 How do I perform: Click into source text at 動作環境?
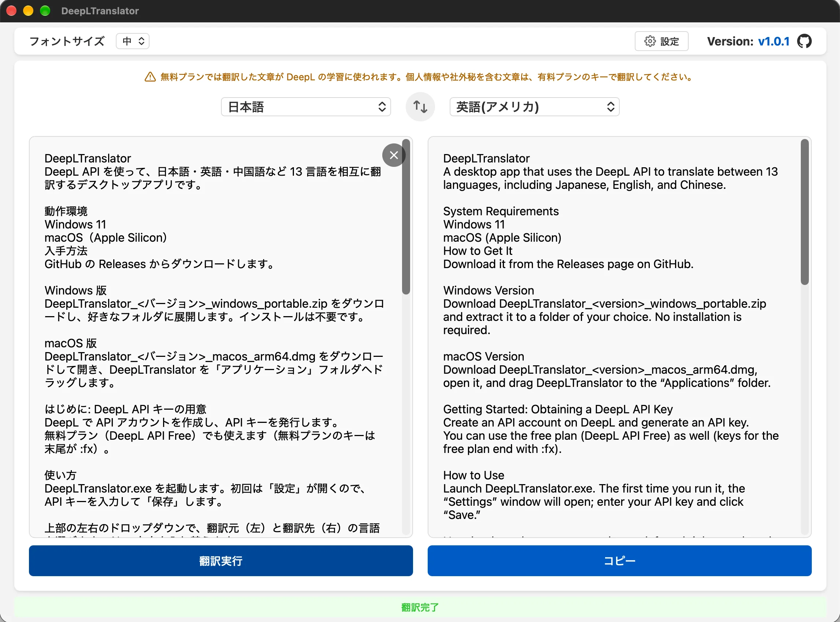(x=66, y=211)
